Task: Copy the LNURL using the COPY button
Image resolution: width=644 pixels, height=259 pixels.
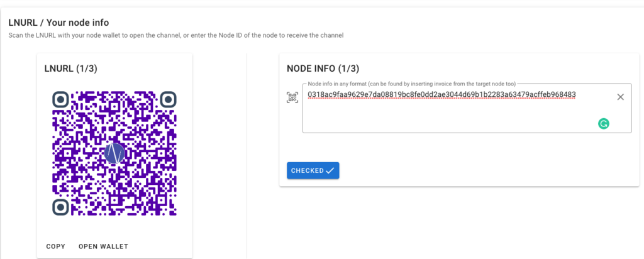Action: (x=55, y=246)
